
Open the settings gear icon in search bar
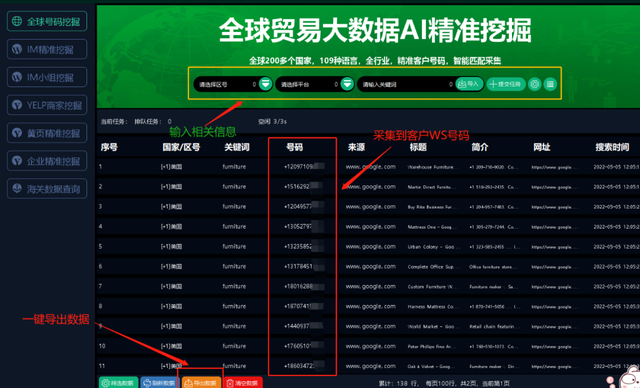[534, 84]
